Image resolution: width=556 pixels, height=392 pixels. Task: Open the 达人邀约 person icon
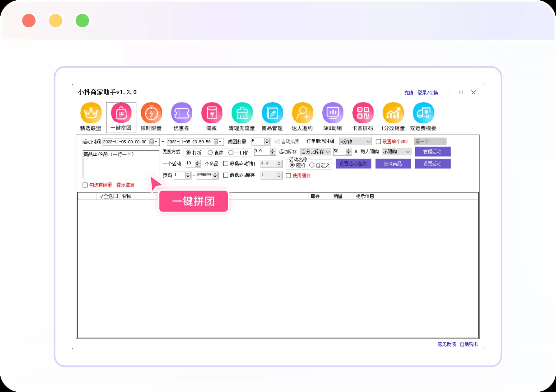[302, 113]
